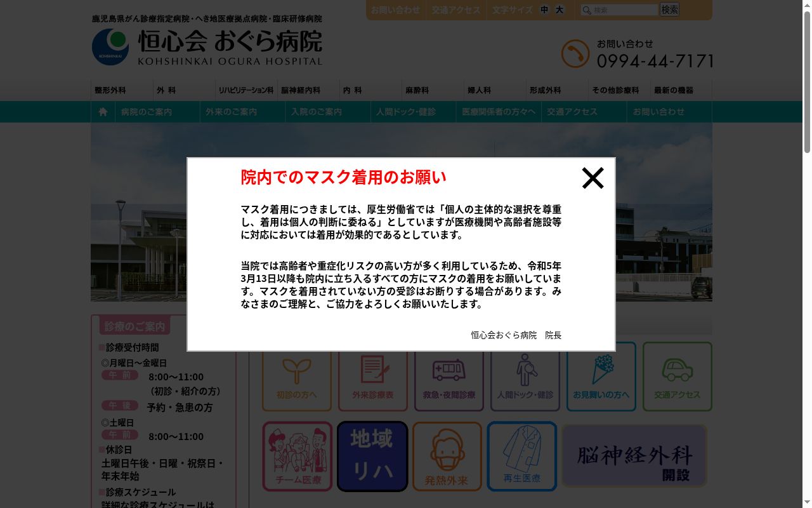
Task: Open the チーム医療 tile
Action: click(x=298, y=457)
